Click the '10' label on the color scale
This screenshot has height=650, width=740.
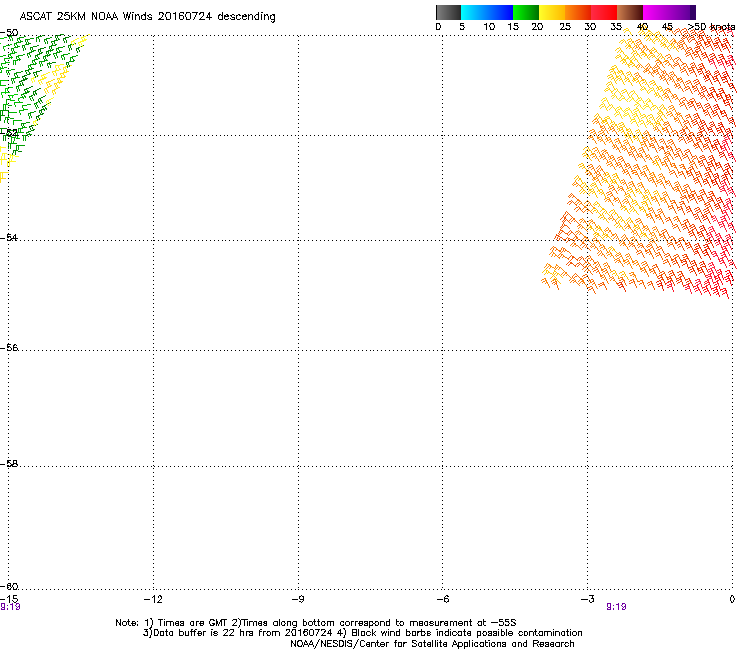pyautogui.click(x=489, y=27)
